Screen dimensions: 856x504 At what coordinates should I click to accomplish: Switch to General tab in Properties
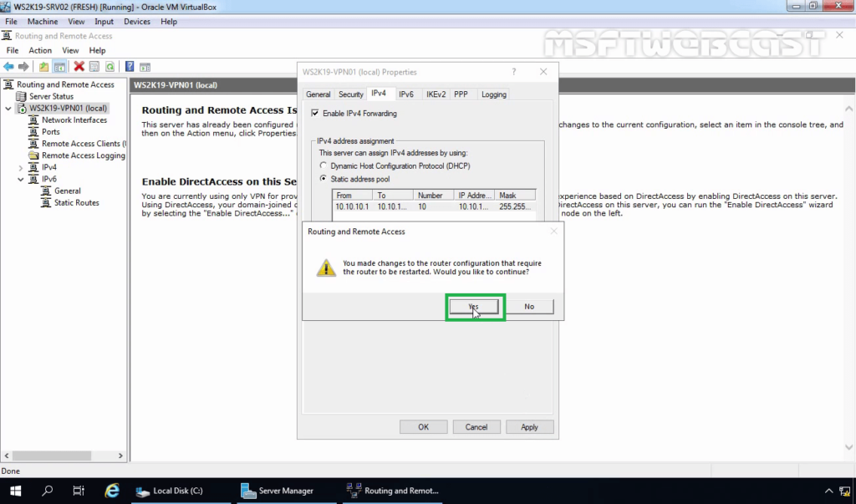318,94
